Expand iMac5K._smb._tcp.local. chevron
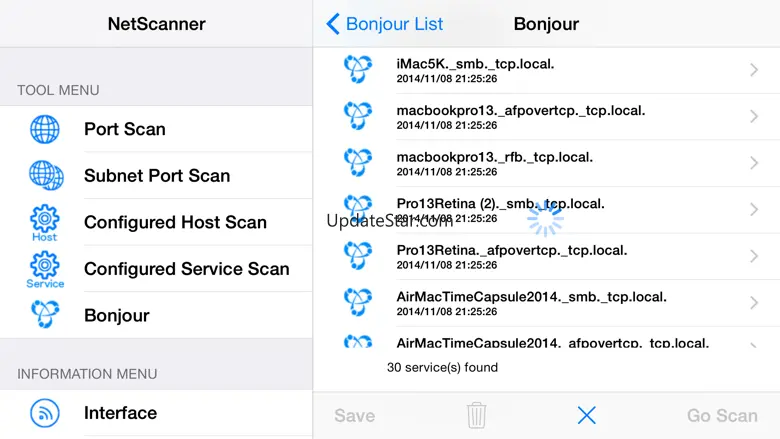The width and height of the screenshot is (780, 439). (x=754, y=70)
